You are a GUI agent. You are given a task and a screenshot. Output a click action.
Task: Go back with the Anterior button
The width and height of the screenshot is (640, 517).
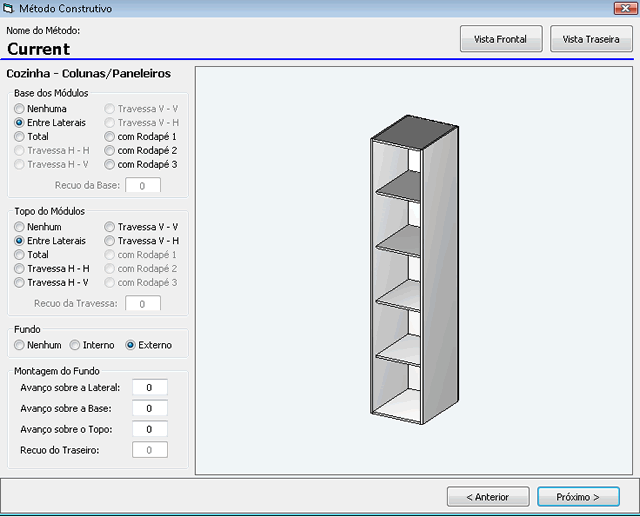point(488,497)
